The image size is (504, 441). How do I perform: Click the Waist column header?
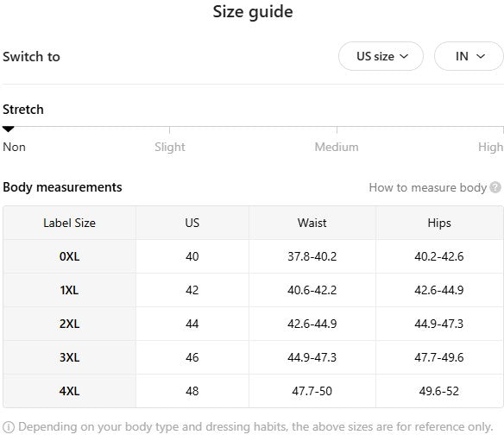312,223
